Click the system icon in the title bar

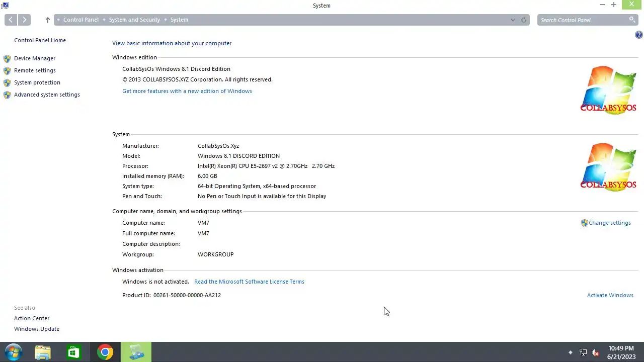[5, 5]
